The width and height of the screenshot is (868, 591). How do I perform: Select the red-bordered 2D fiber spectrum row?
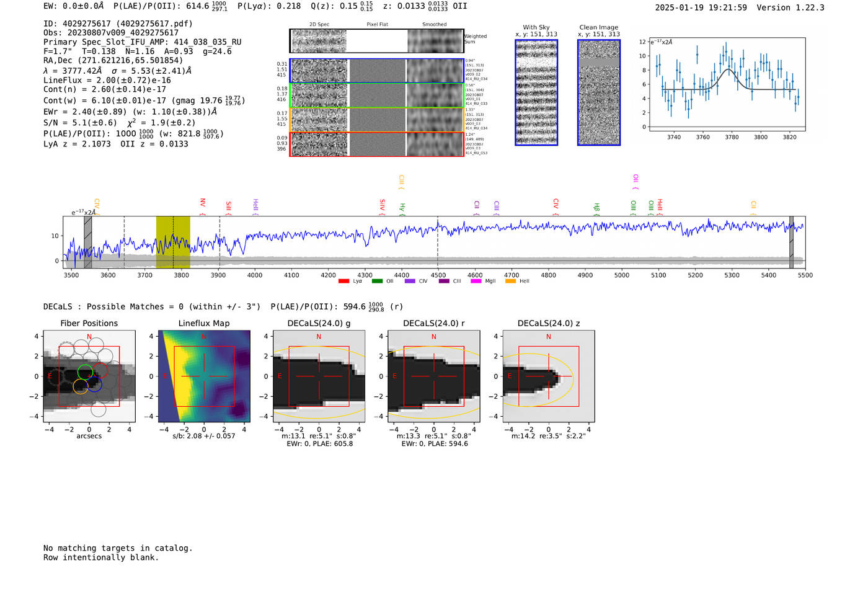coord(376,144)
